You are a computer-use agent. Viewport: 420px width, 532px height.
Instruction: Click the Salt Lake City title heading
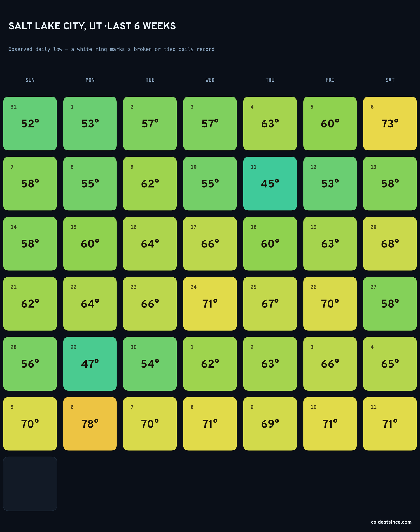coord(92,26)
